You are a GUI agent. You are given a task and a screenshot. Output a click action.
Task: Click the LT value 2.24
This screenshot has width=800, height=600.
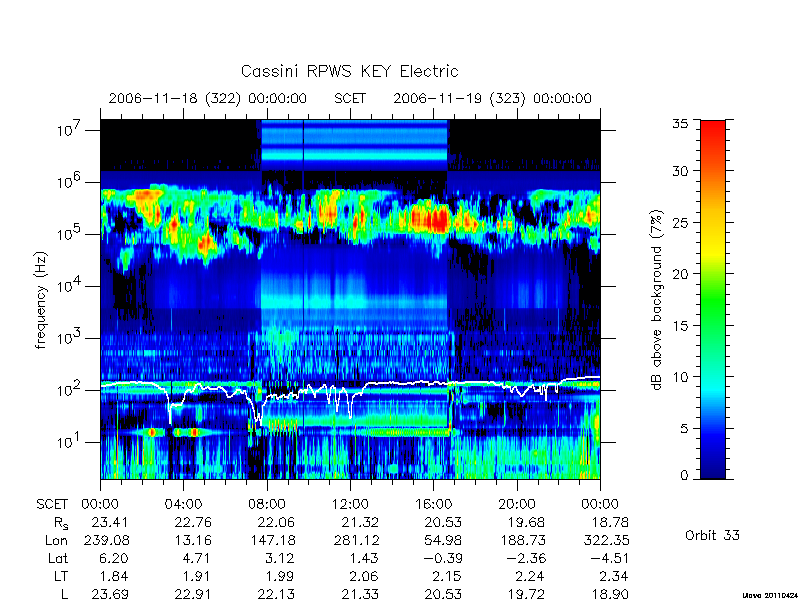(x=531, y=576)
